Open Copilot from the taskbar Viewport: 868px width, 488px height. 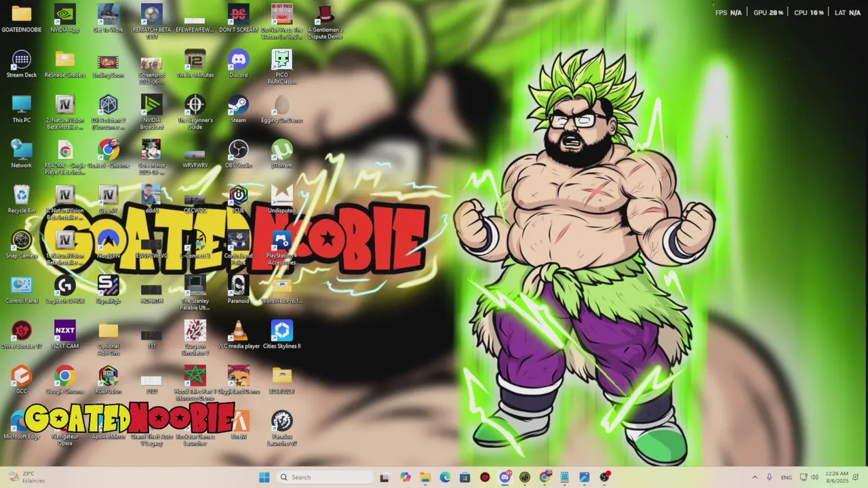point(406,477)
